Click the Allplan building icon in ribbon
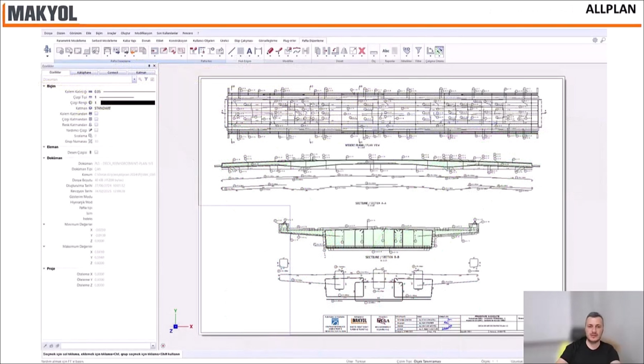The image size is (644, 364). pyautogui.click(x=47, y=50)
